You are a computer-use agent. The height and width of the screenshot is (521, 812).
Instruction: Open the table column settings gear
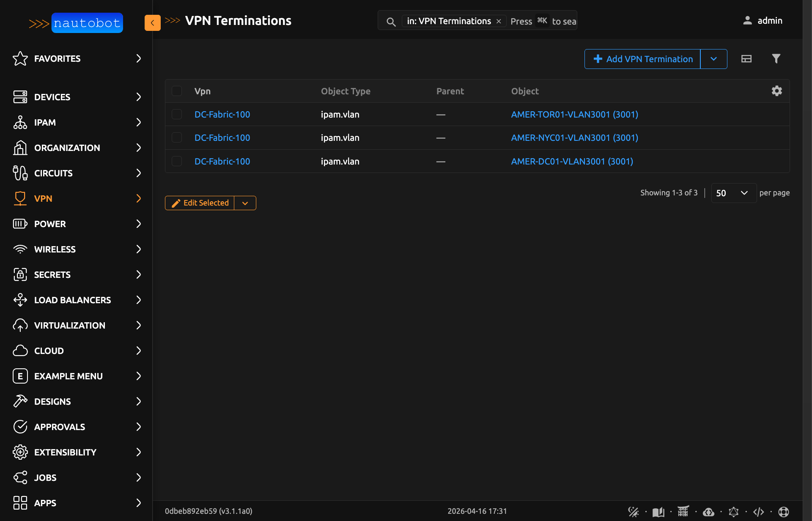(776, 91)
